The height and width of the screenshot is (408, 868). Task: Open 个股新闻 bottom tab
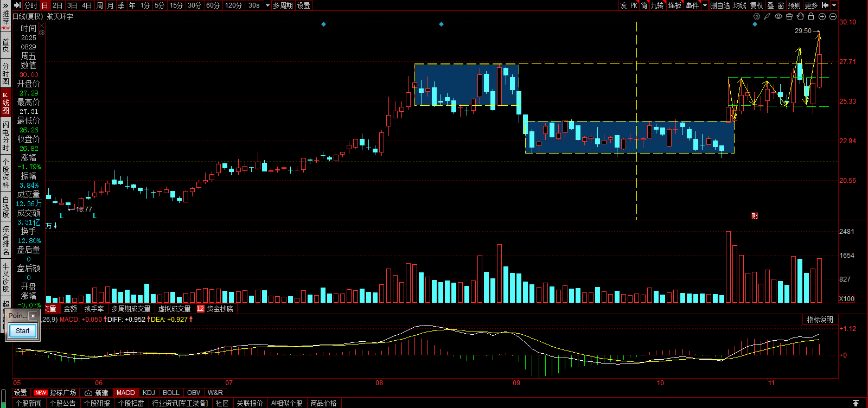pos(29,403)
